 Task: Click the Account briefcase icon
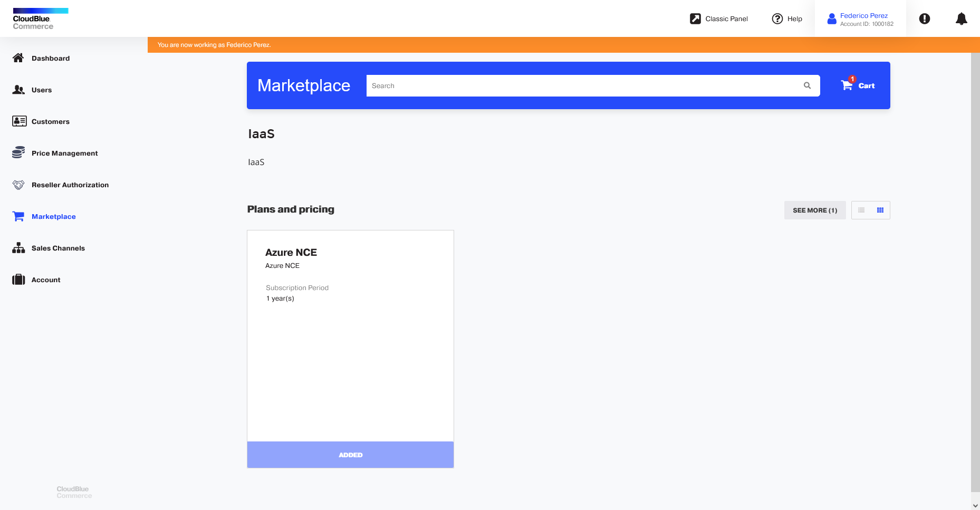click(18, 280)
